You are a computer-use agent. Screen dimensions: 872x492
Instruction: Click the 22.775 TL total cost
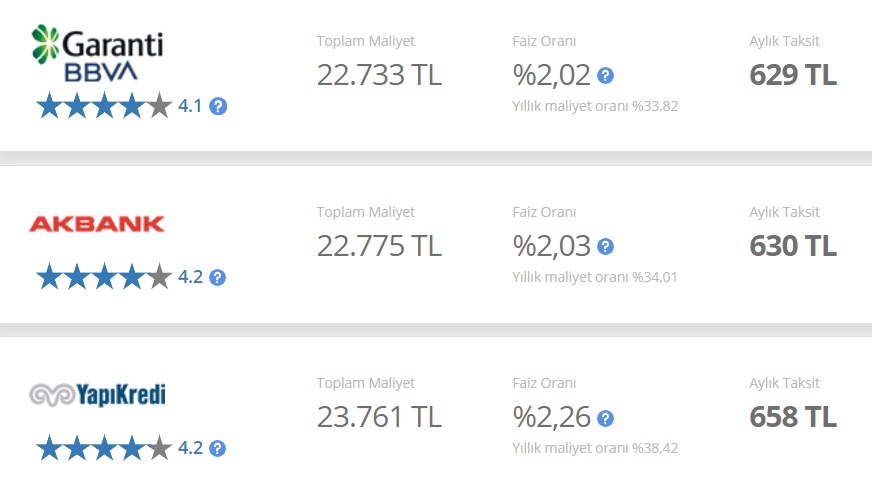[379, 246]
